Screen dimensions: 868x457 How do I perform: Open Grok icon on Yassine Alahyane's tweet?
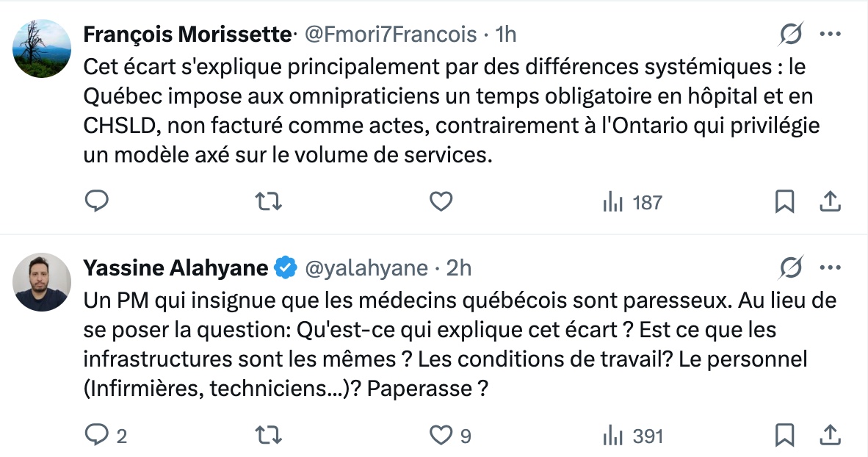pos(791,269)
